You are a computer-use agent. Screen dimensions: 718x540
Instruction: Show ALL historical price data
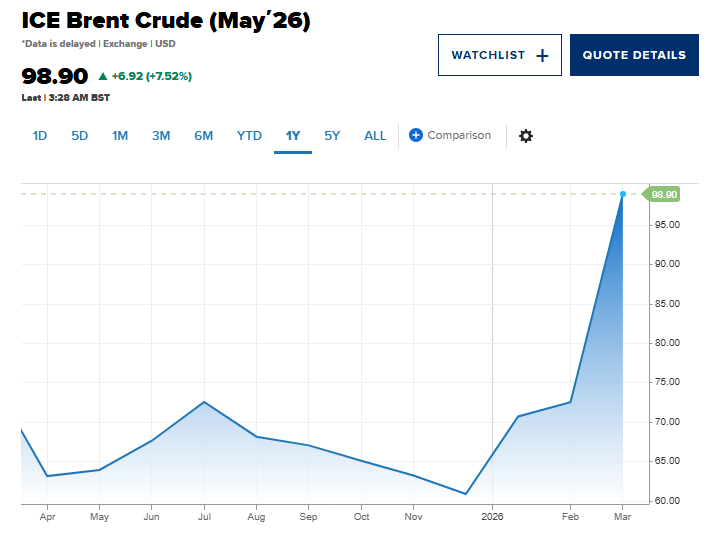[375, 136]
